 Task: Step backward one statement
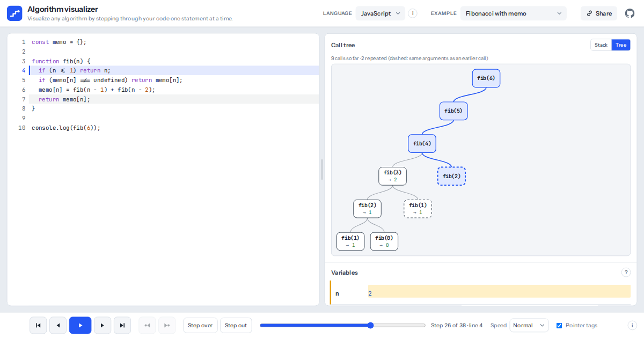58,325
